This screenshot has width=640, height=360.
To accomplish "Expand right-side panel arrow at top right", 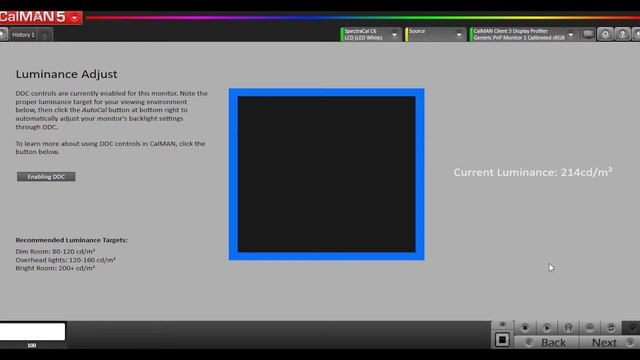I will [x=636, y=34].
